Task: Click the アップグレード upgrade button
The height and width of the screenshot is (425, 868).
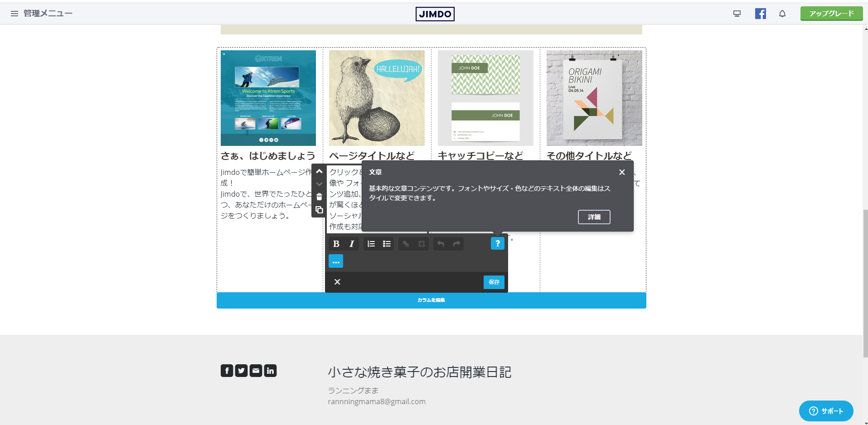Action: [831, 14]
